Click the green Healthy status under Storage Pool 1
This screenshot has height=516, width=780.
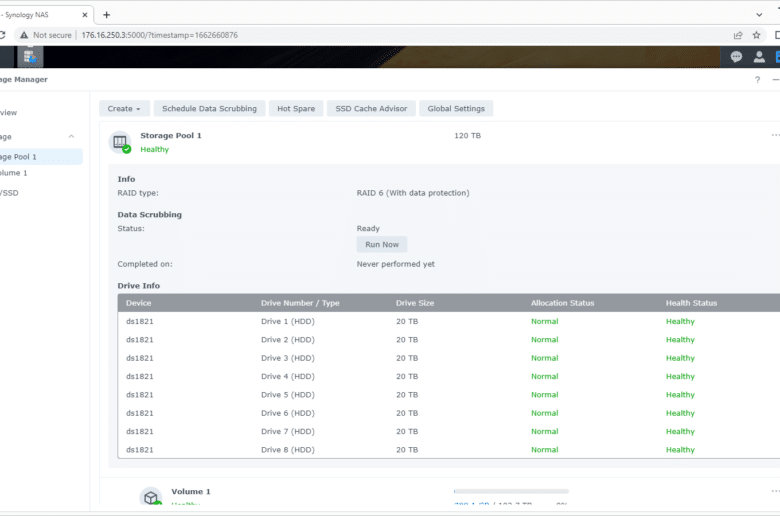pyautogui.click(x=155, y=150)
